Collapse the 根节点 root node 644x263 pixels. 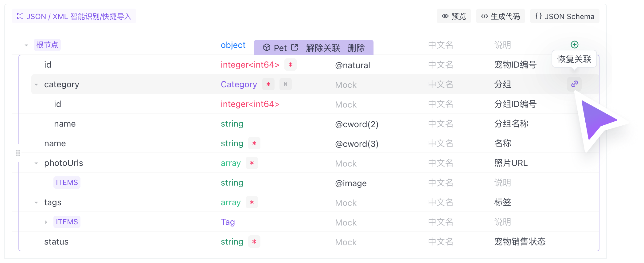pyautogui.click(x=26, y=45)
